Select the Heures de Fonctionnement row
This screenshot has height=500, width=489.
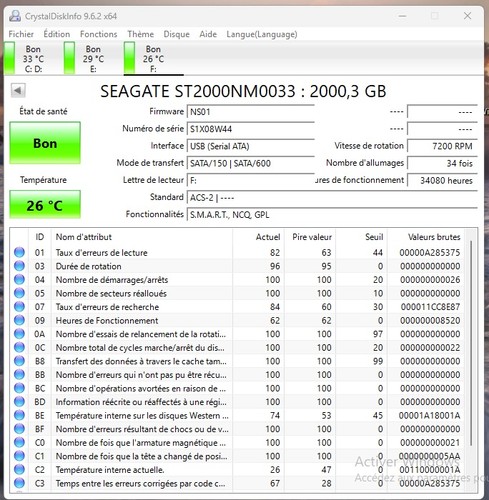237,320
